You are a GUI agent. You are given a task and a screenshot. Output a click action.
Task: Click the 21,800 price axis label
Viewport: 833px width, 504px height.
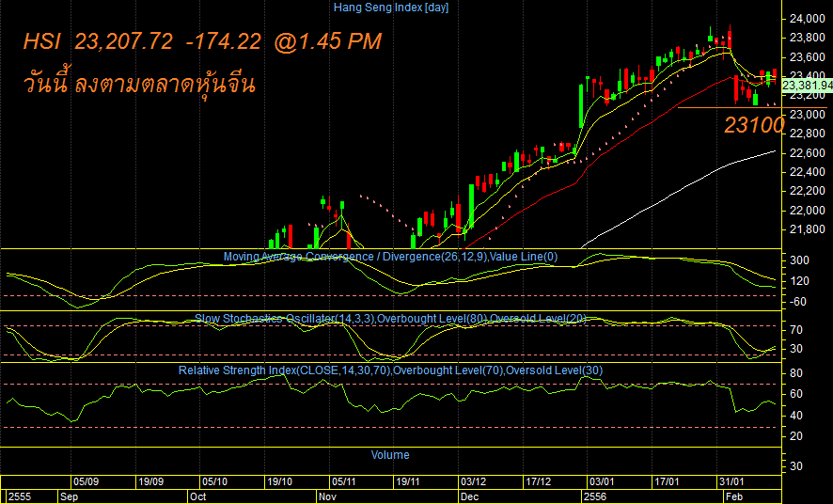click(x=808, y=230)
